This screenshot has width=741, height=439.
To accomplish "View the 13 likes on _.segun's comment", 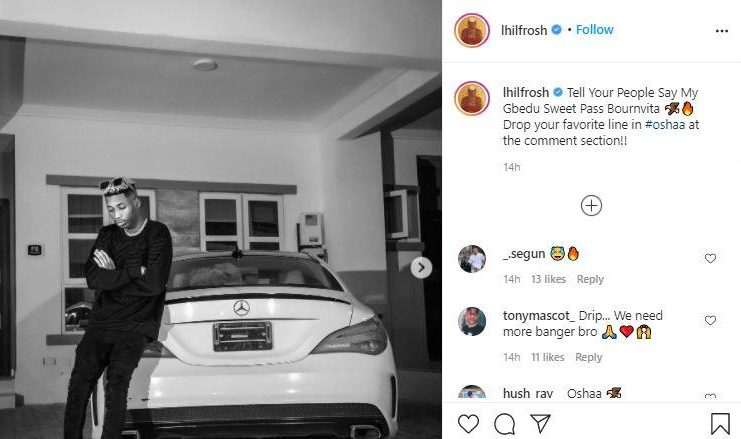I will 549,279.
